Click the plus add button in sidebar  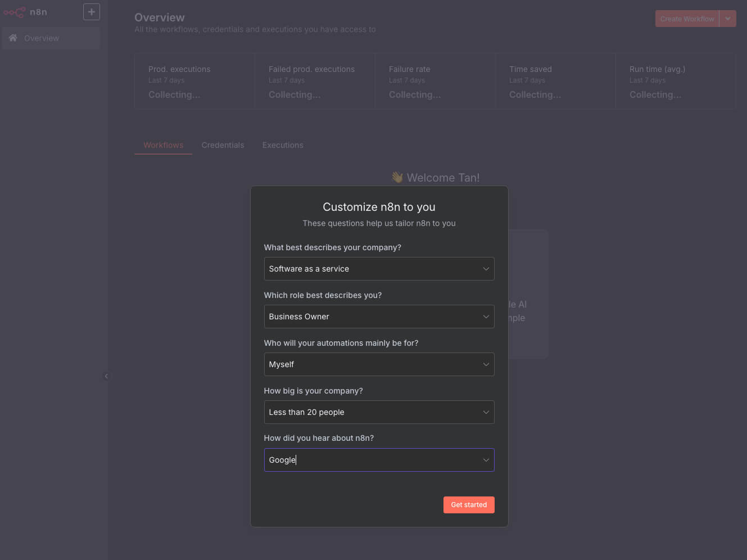tap(92, 12)
